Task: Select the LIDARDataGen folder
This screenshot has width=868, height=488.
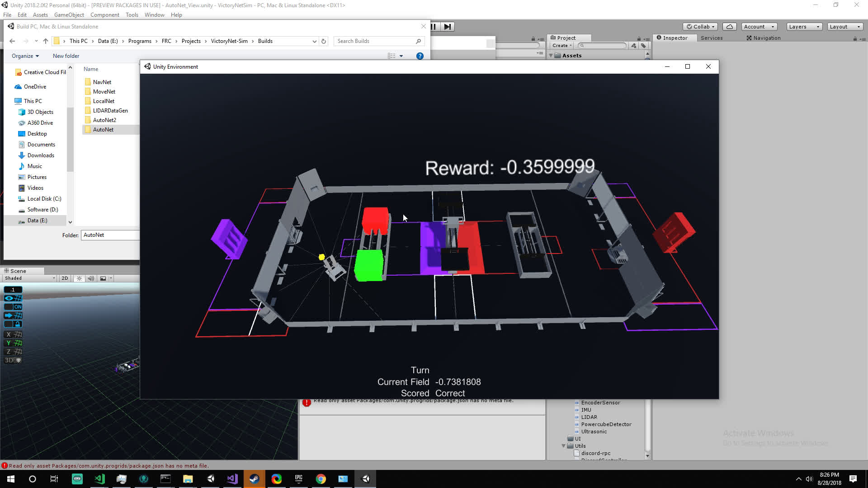Action: [110, 111]
